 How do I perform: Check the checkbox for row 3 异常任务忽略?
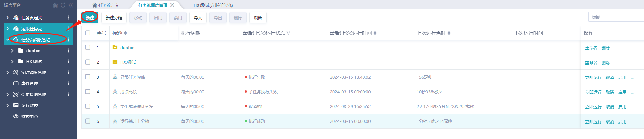[x=88, y=77]
